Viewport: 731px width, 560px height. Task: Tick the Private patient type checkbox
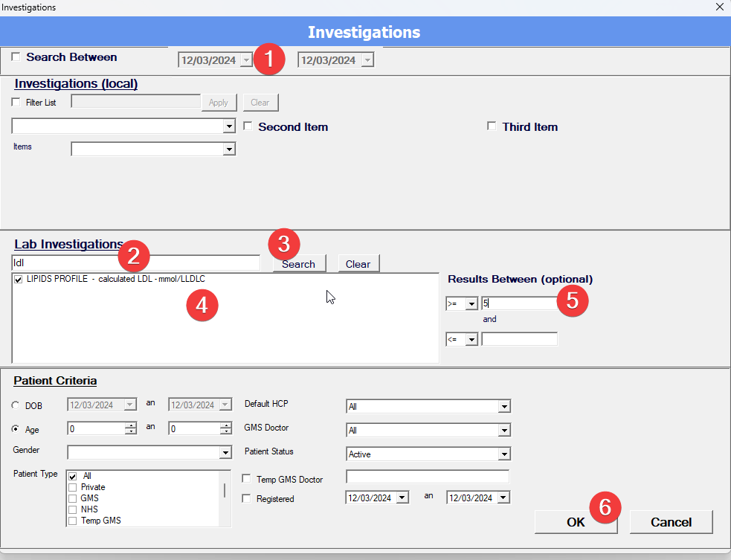point(73,487)
